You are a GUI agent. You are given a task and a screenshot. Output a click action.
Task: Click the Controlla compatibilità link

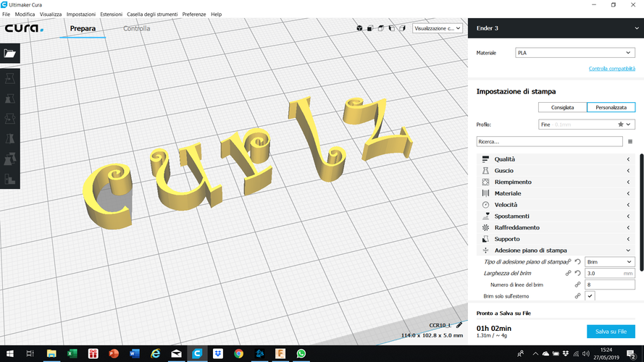coord(611,69)
